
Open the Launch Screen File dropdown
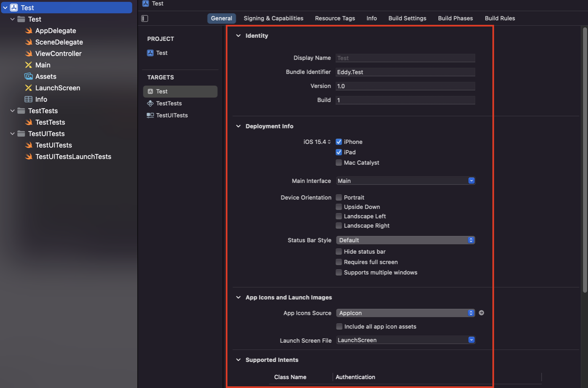405,340
